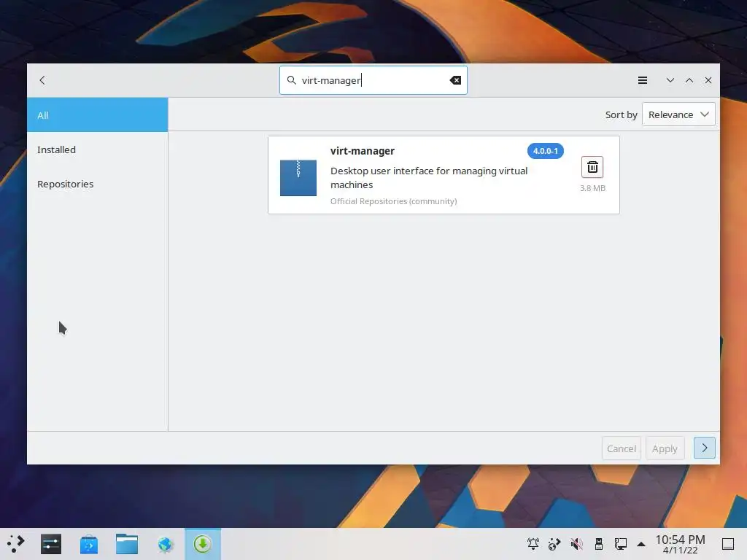Click the Cancel button
The image size is (747, 560).
622,448
